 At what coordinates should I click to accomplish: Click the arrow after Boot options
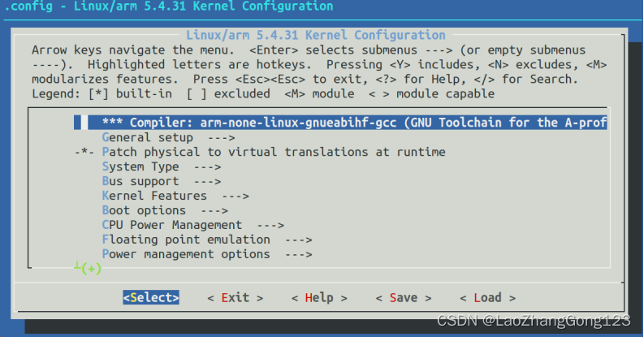pos(214,210)
